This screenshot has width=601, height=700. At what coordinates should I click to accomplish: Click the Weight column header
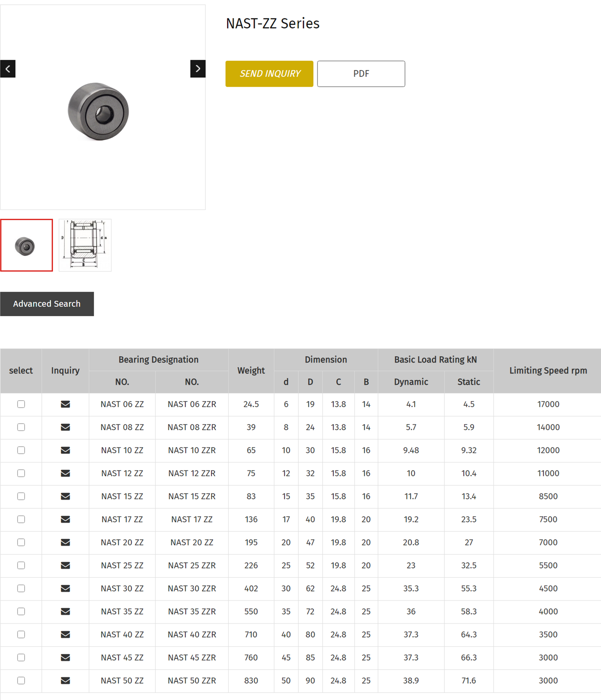click(x=251, y=370)
